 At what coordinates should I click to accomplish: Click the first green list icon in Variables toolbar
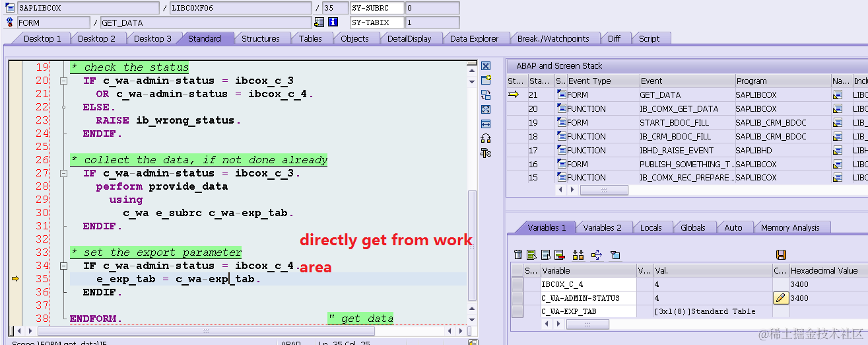pyautogui.click(x=531, y=254)
